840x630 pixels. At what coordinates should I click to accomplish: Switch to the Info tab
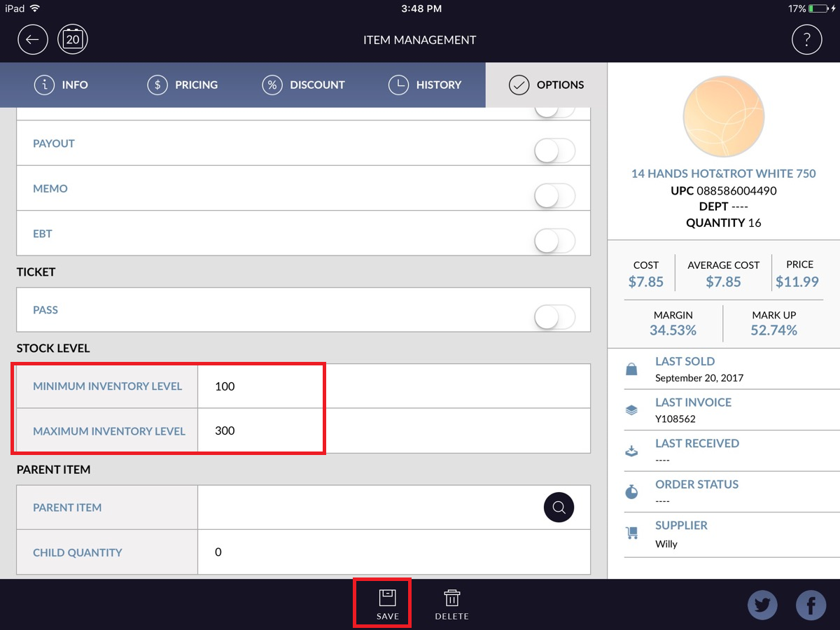click(62, 85)
